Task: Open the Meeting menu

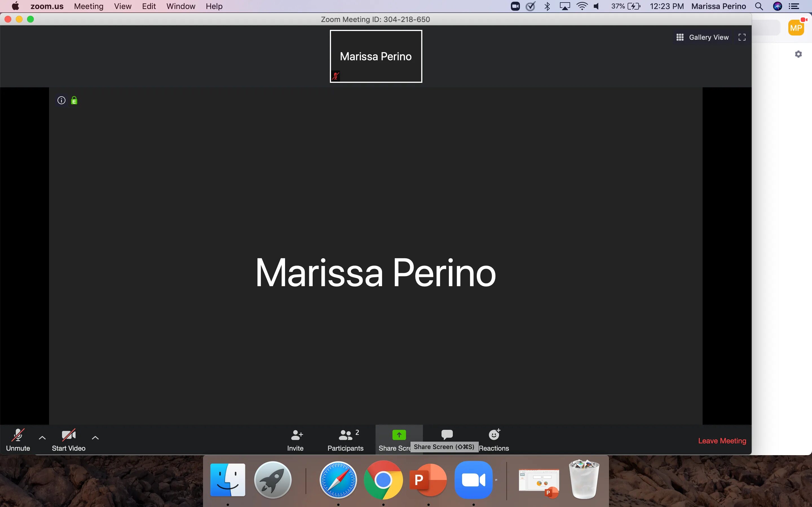Action: 89,6
